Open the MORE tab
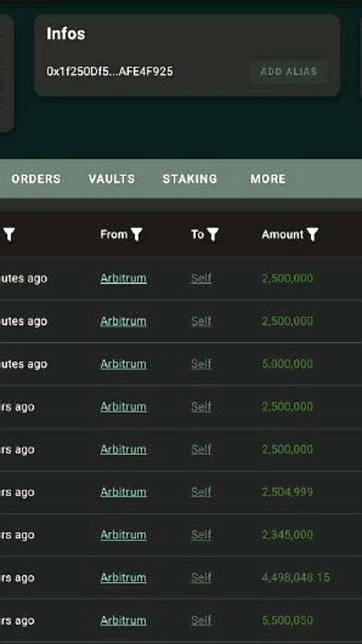Viewport: 362px width, 644px height. tap(268, 179)
